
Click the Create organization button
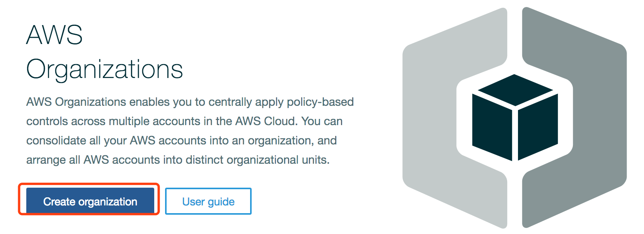point(90,201)
